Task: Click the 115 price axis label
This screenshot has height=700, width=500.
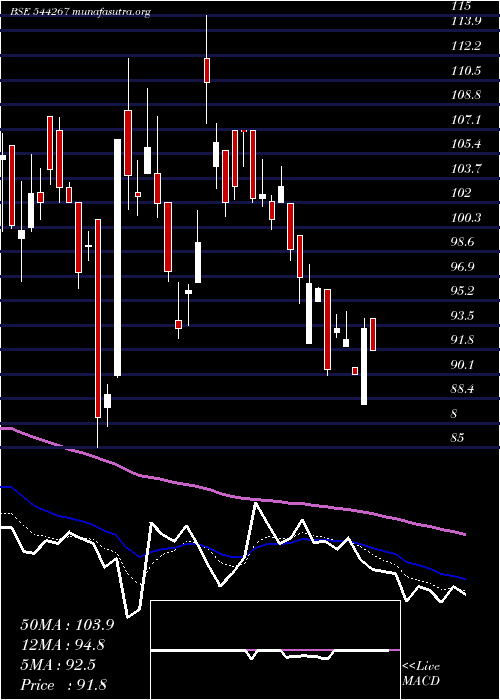Action: point(461,6)
